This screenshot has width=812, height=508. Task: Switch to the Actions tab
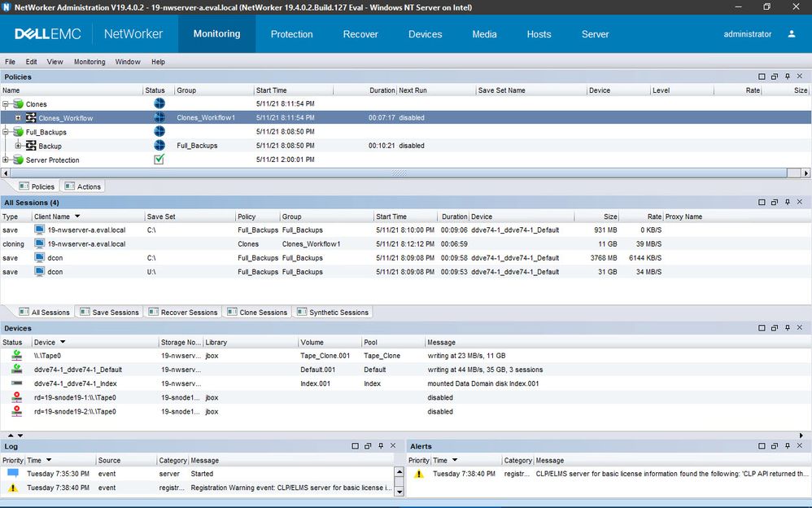pos(83,186)
